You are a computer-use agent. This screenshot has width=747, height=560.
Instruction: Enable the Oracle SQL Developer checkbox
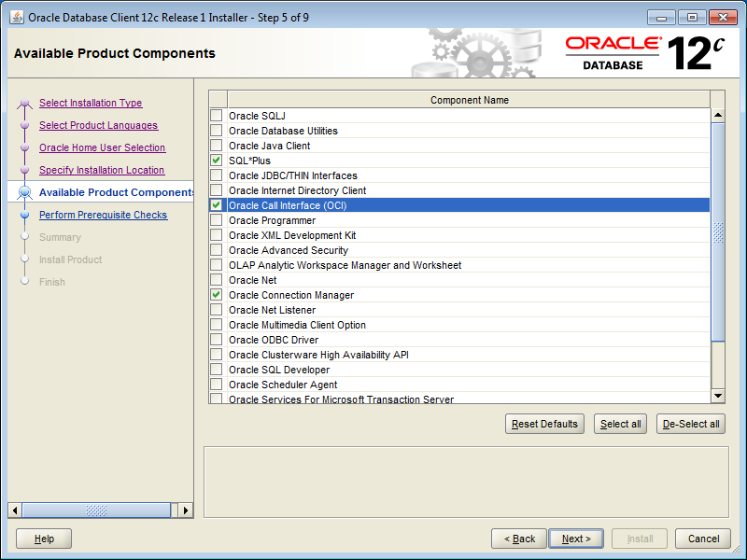[217, 369]
